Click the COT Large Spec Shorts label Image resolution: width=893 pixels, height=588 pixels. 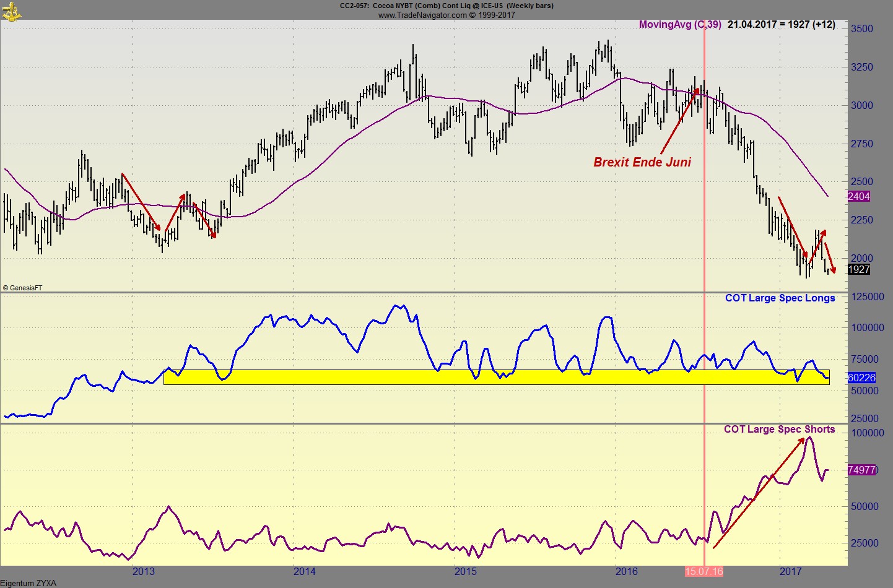779,429
